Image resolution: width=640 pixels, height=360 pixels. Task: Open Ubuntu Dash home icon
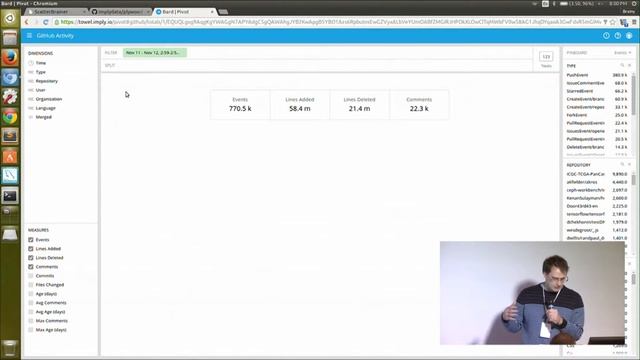(x=10, y=18)
